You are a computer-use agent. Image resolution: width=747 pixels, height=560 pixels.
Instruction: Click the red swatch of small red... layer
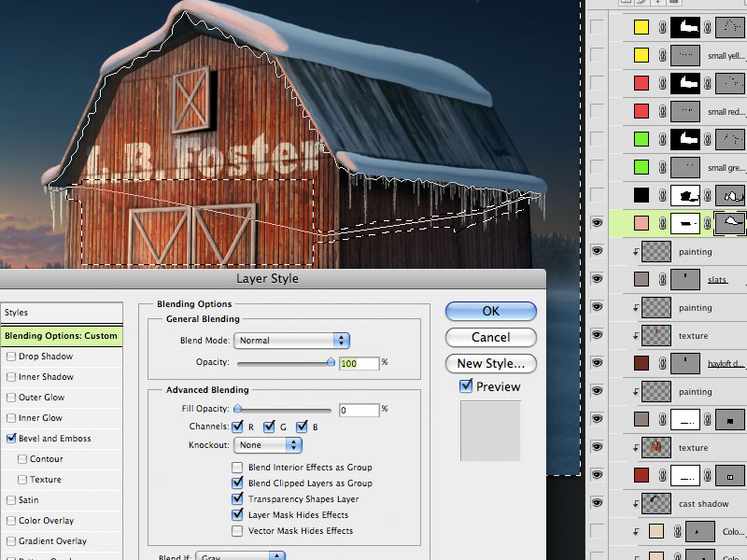[641, 111]
